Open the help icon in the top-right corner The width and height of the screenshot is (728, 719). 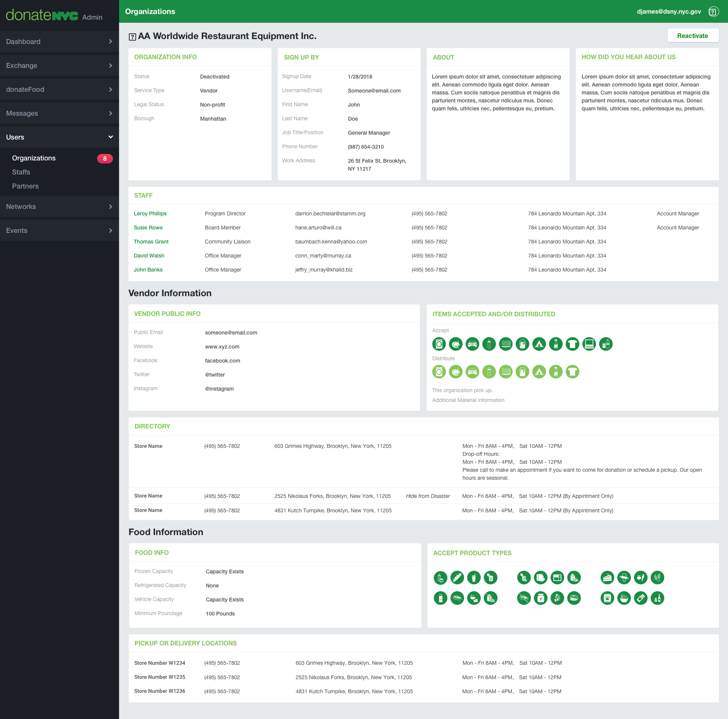(x=714, y=11)
